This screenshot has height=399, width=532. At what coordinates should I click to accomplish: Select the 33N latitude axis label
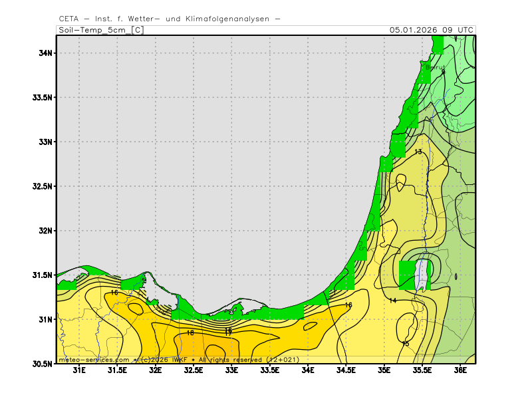[x=45, y=142]
